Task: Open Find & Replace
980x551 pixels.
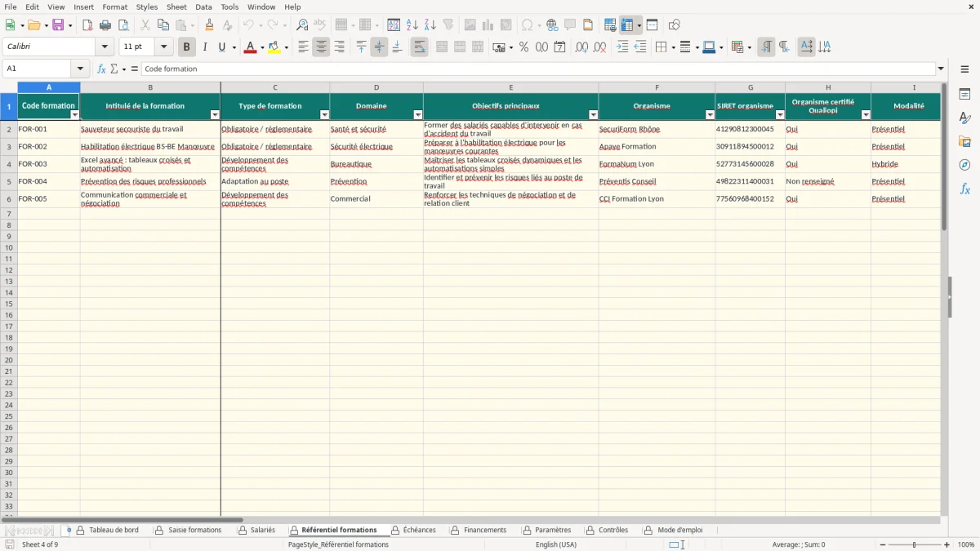Action: click(x=302, y=25)
